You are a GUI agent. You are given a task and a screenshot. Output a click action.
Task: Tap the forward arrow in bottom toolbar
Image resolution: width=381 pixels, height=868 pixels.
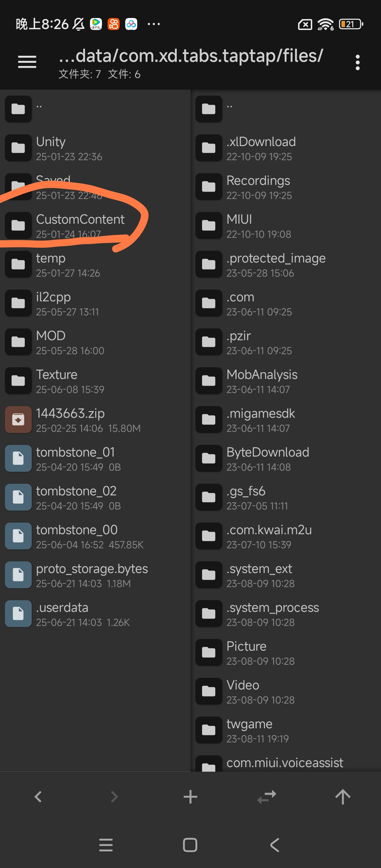point(114,796)
